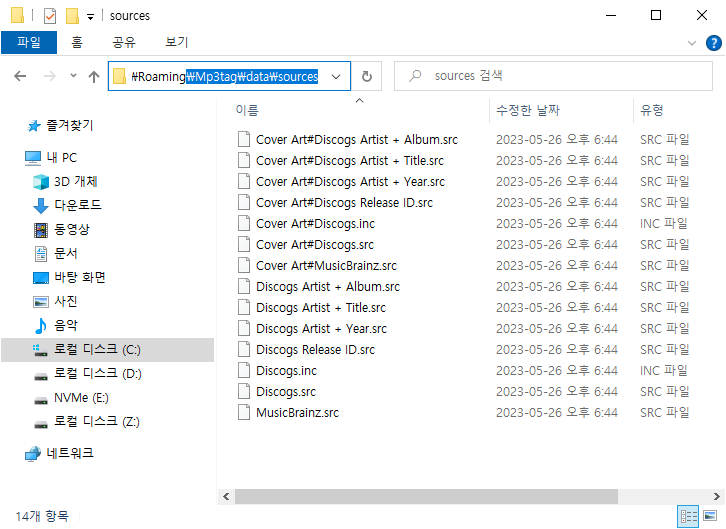The height and width of the screenshot is (529, 726).
Task: Open the 음악 folder
Action: coord(66,325)
